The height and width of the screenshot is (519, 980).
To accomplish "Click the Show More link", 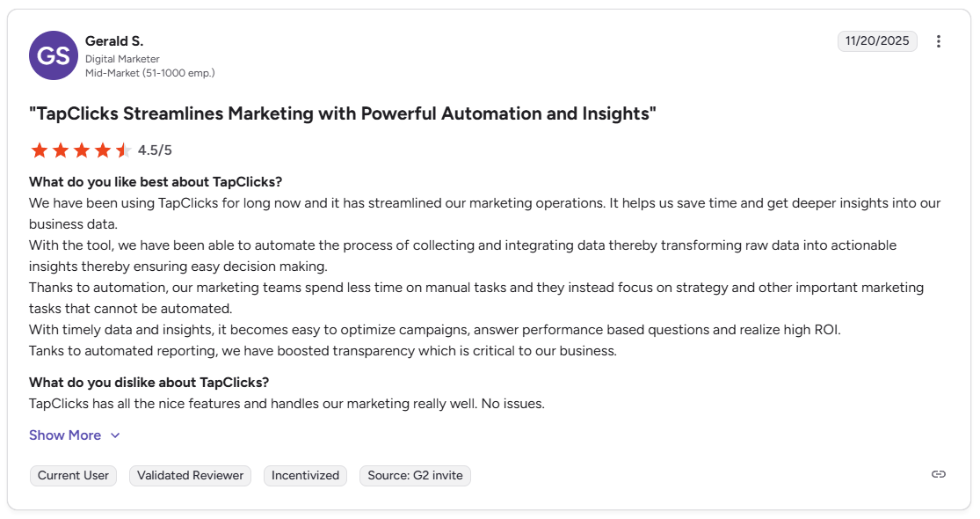I will [65, 435].
